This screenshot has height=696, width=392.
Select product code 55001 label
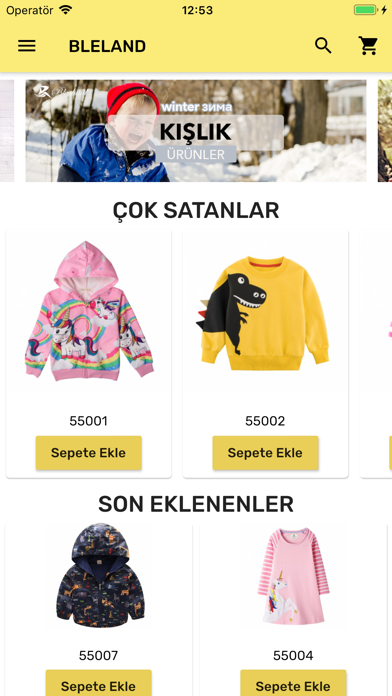tap(88, 421)
